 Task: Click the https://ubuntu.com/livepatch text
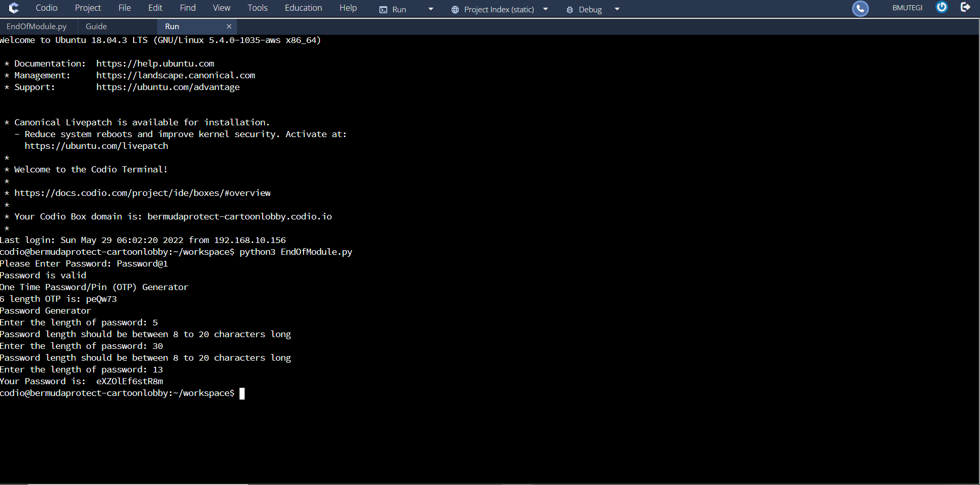tap(96, 146)
